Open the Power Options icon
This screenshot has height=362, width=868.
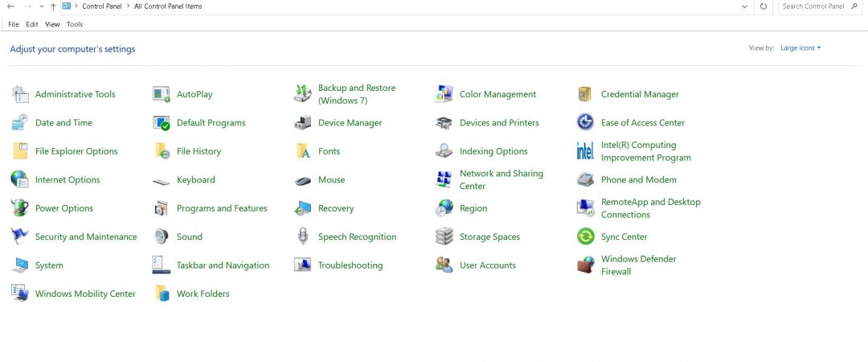(20, 208)
